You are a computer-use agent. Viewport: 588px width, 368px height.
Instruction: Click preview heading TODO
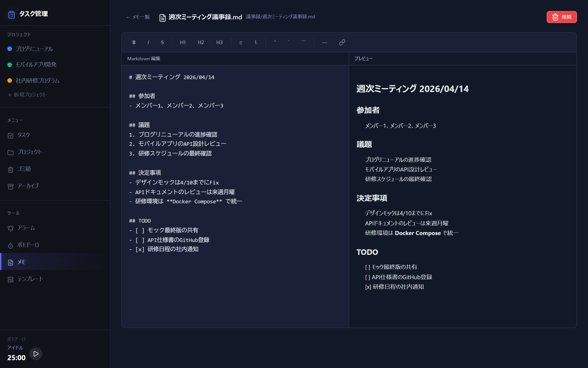click(x=367, y=252)
